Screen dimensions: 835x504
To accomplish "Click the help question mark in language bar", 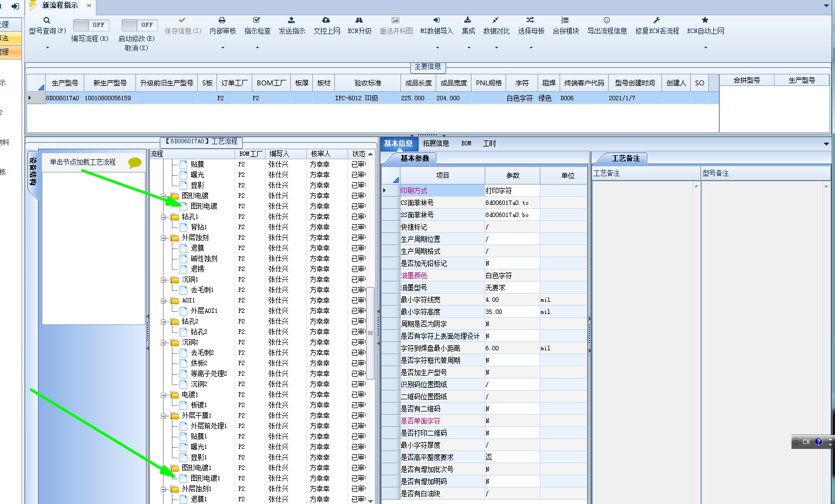I will 818,442.
